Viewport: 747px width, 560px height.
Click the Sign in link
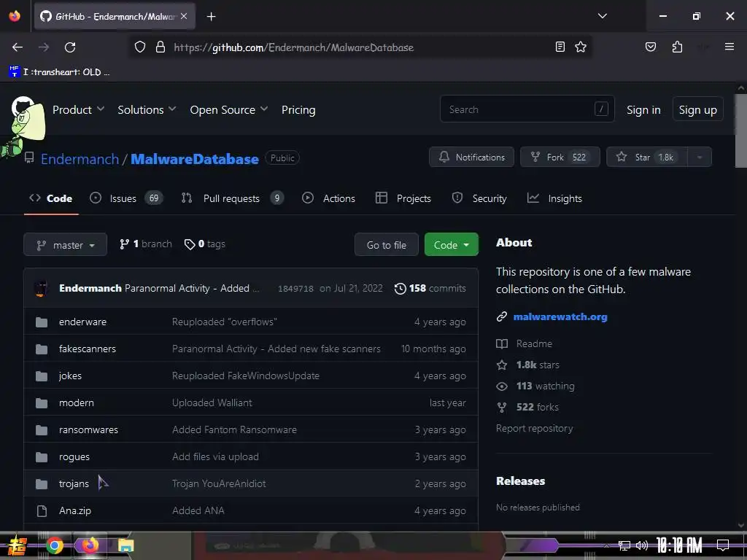click(x=643, y=109)
